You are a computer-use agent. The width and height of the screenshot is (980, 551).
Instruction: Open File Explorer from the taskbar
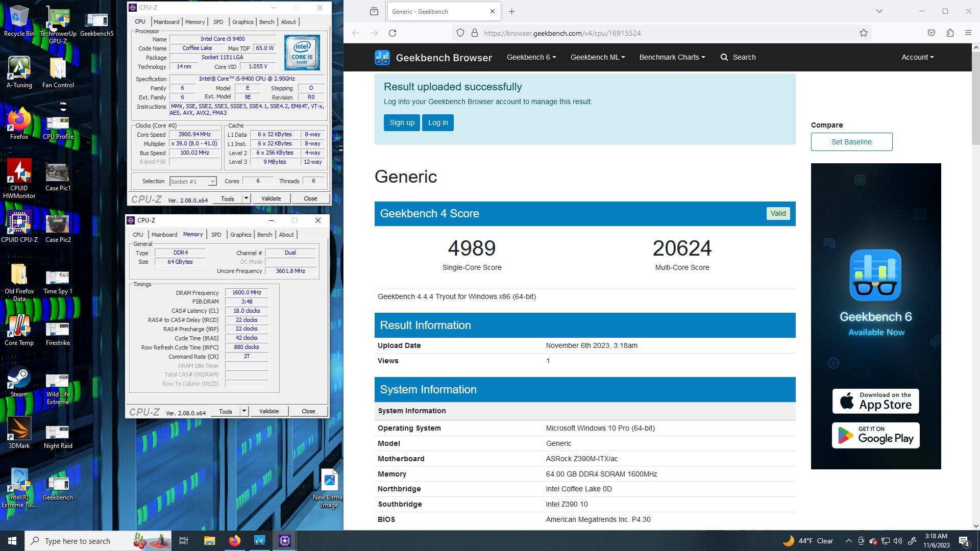click(209, 541)
